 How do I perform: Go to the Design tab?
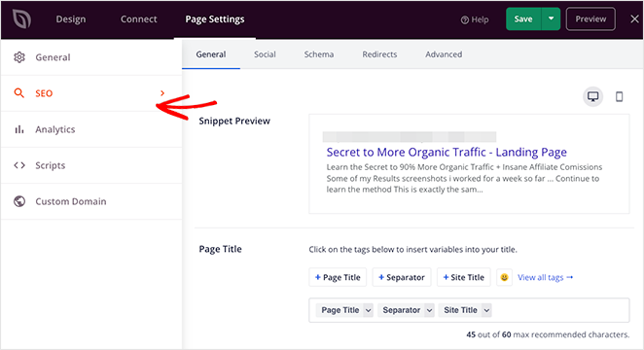point(71,18)
